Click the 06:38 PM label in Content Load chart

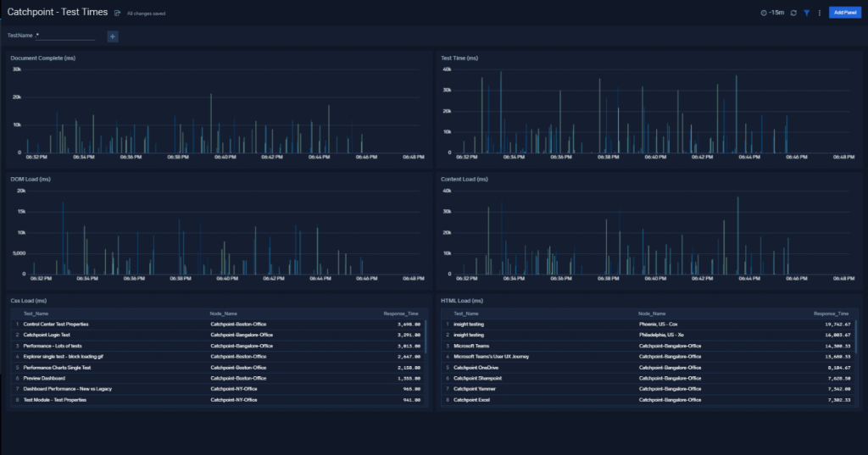click(608, 279)
